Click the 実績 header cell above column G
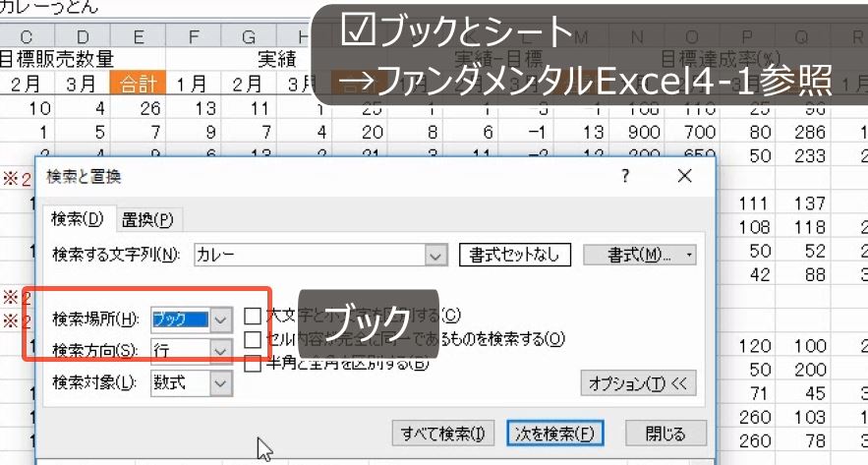Image resolution: width=868 pixels, height=465 pixels. click(x=277, y=59)
